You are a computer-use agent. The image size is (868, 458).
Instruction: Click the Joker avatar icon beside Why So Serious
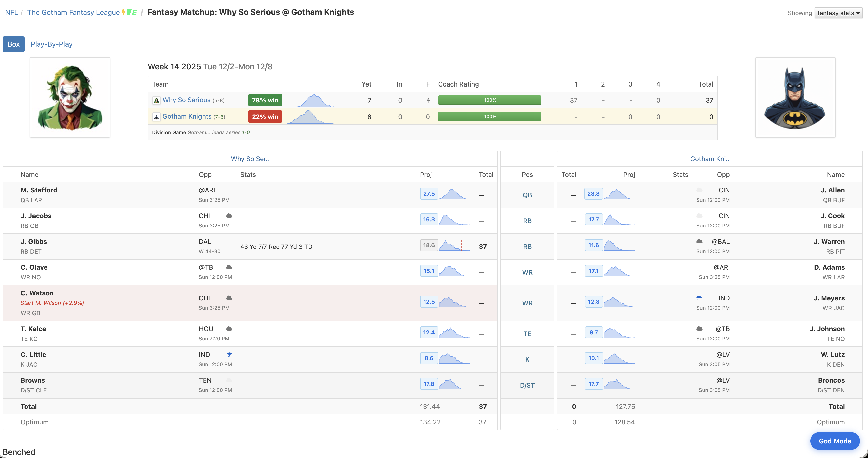[156, 101]
